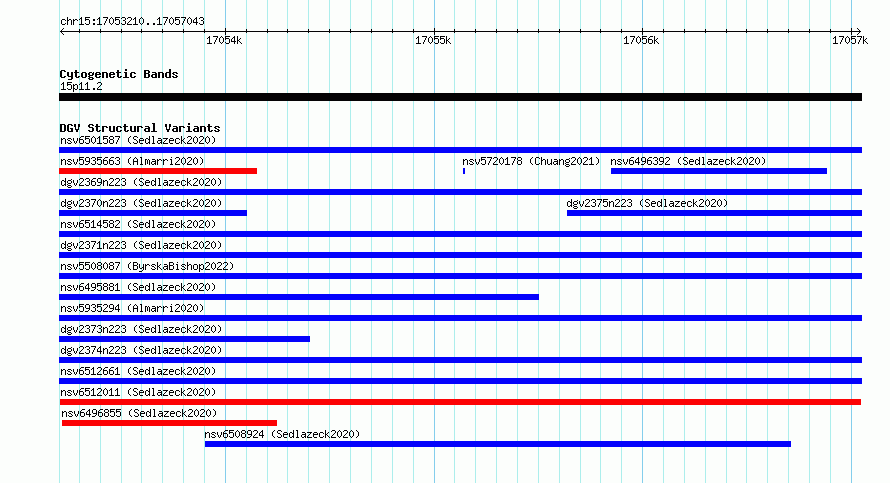Image resolution: width=890 pixels, height=483 pixels.
Task: Open variant nsv6495881 (Sedlazeck2020) label
Action: (138, 287)
